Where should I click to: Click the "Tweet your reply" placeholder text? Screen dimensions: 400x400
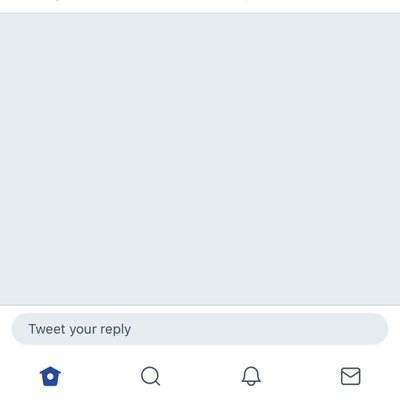click(x=80, y=329)
